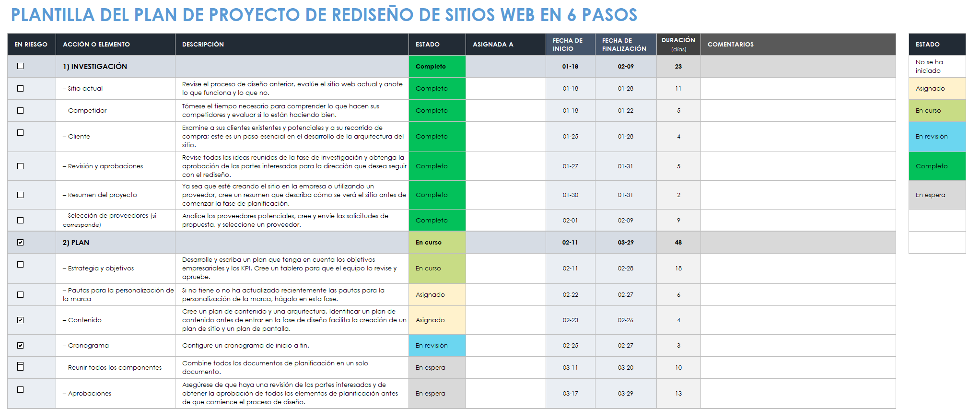Viewport: 980px width, 409px height.
Task: Select 'Configure un cronograma de inicio a fin.' cell
Action: click(292, 345)
